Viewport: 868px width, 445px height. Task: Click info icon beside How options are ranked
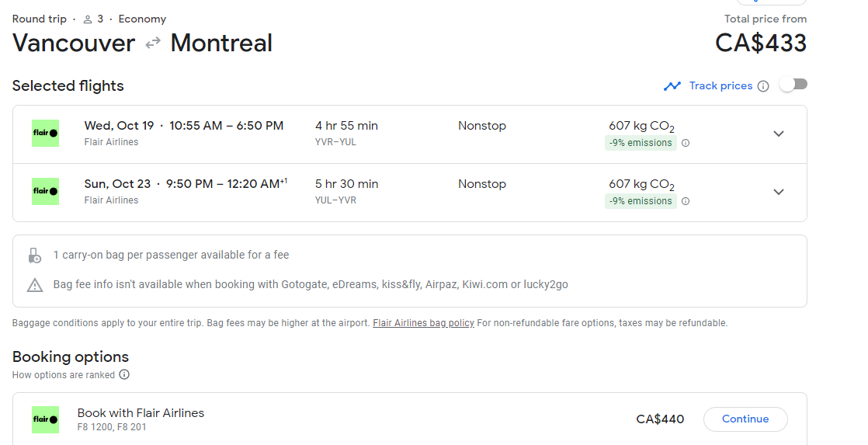(x=124, y=374)
